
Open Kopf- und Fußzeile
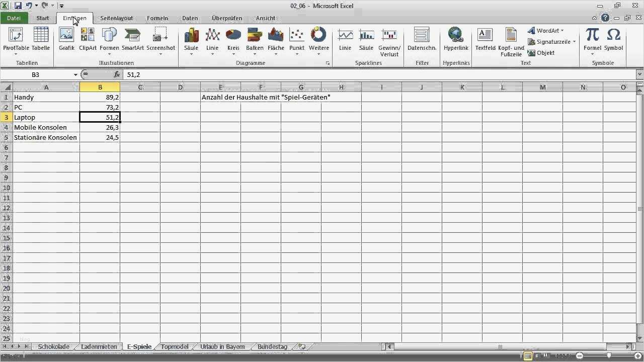pyautogui.click(x=511, y=42)
